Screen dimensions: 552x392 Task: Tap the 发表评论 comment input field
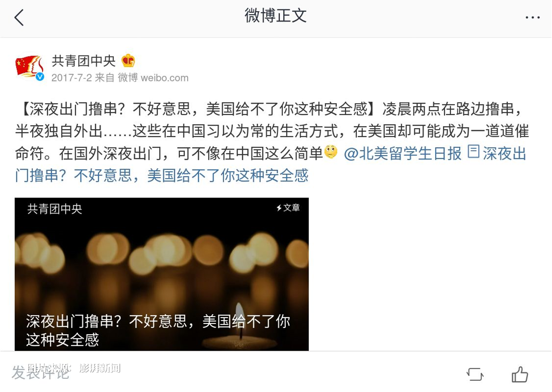(x=40, y=373)
